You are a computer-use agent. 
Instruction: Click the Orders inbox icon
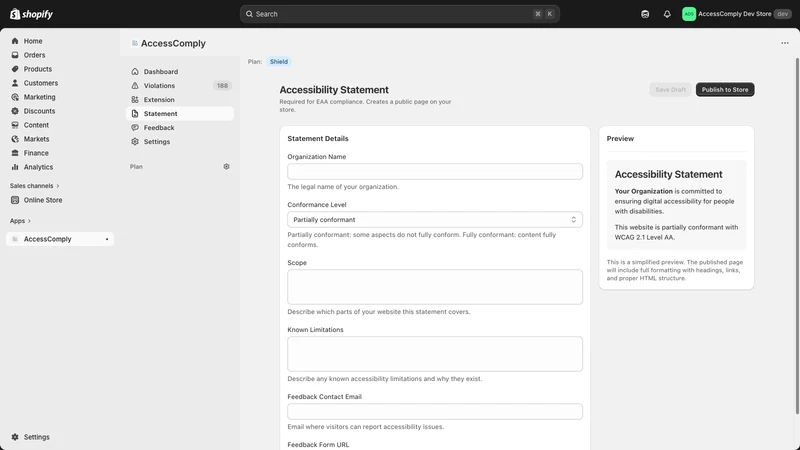click(x=15, y=55)
